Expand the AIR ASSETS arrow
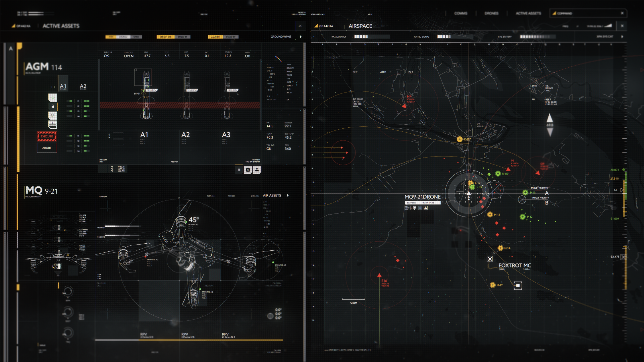The image size is (644, 362). coord(288,195)
